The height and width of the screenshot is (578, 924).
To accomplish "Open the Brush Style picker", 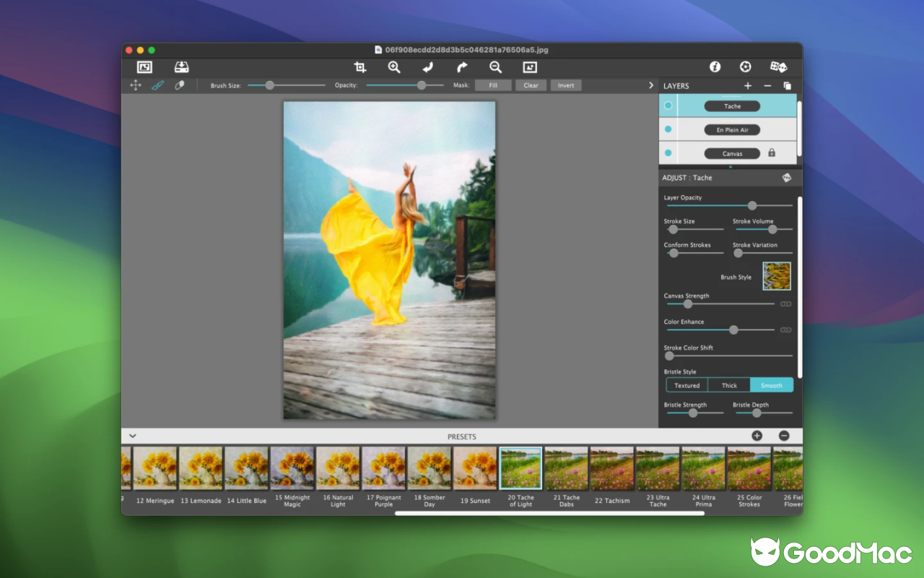I will 776,275.
